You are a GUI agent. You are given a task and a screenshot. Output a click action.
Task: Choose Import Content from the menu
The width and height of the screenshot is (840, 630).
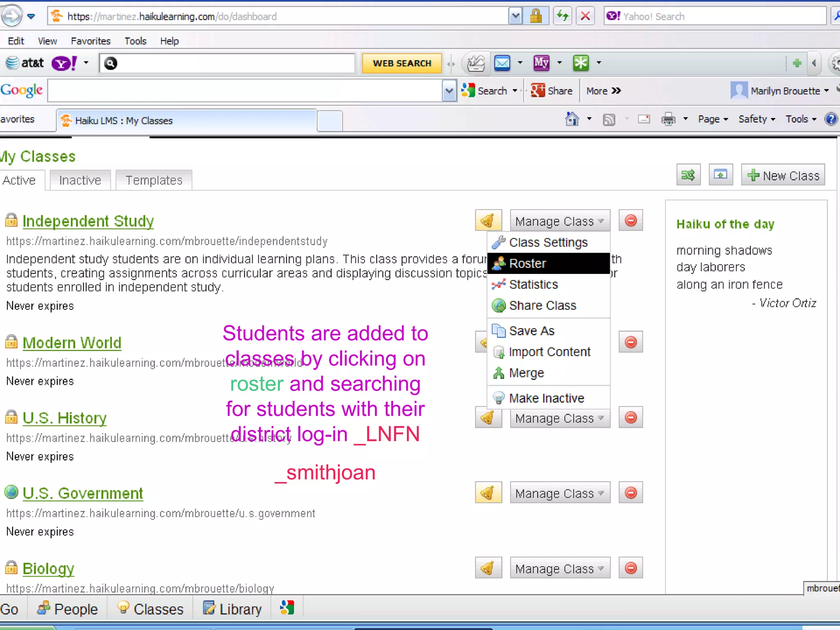coord(548,352)
